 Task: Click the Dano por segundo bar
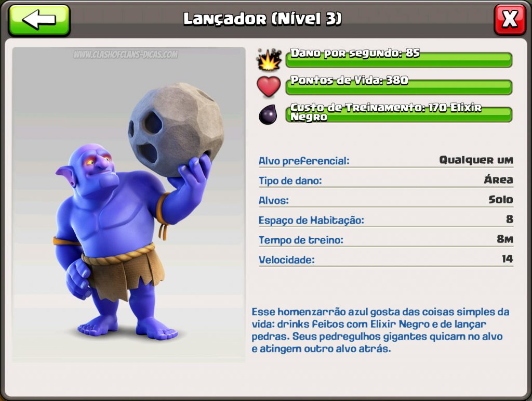398,60
